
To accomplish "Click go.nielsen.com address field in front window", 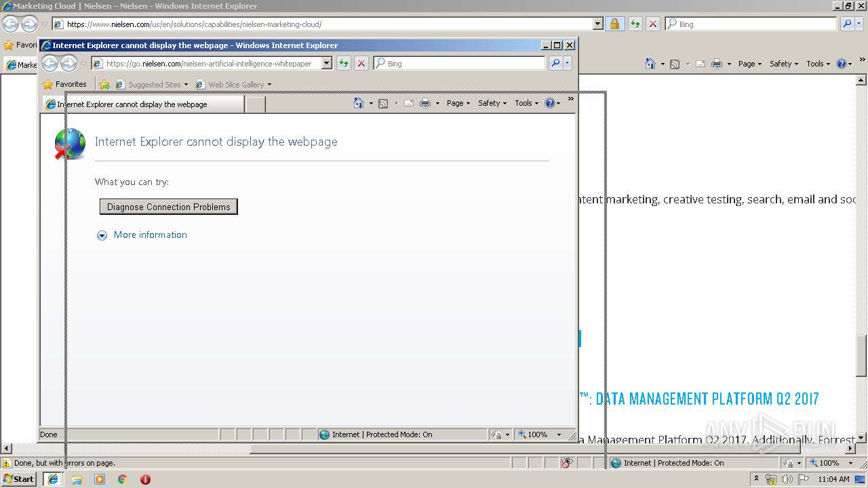I will [206, 63].
